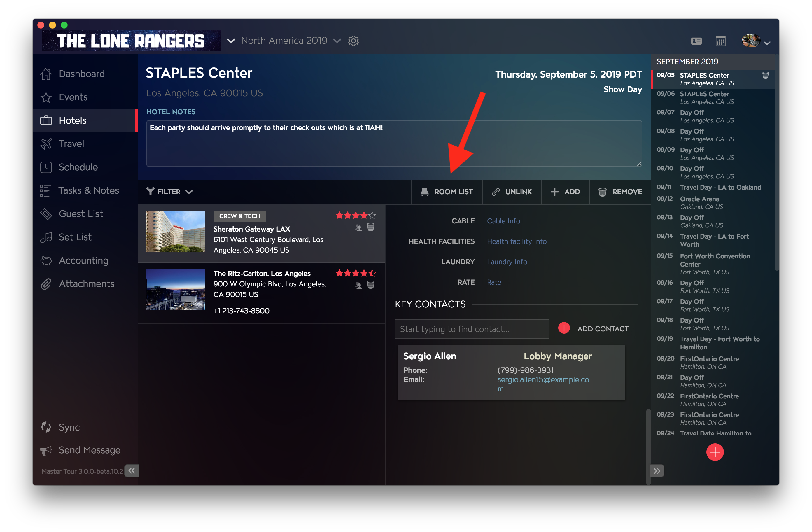Click the Sheraton Gateway LAX thumbnail
Viewport: 812px width, 532px height.
[x=175, y=232]
